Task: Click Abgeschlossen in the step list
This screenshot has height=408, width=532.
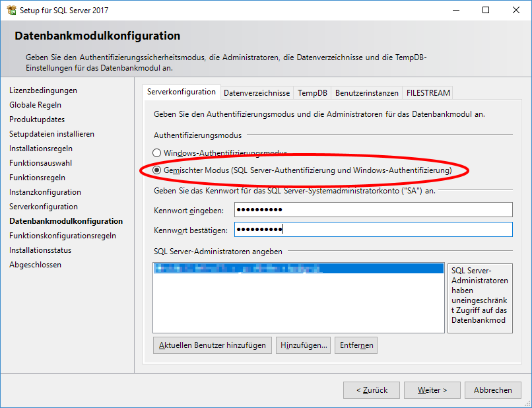Action: pos(35,265)
